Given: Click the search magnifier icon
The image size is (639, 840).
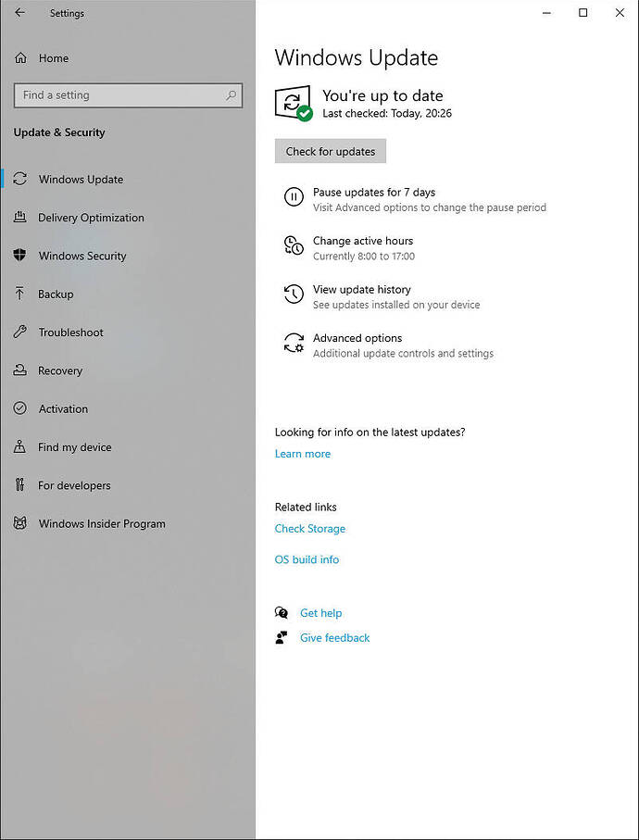Looking at the screenshot, I should coord(231,95).
